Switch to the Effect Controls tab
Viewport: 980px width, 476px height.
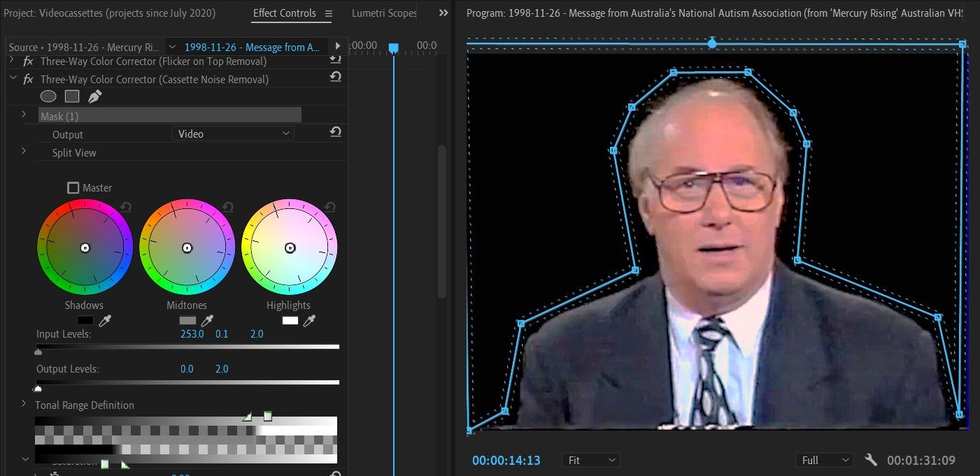(285, 13)
